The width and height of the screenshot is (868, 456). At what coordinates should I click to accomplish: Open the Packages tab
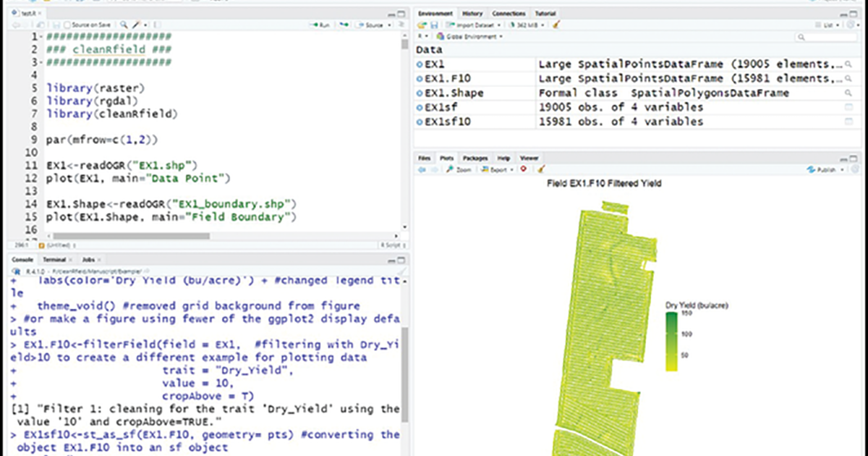click(475, 158)
